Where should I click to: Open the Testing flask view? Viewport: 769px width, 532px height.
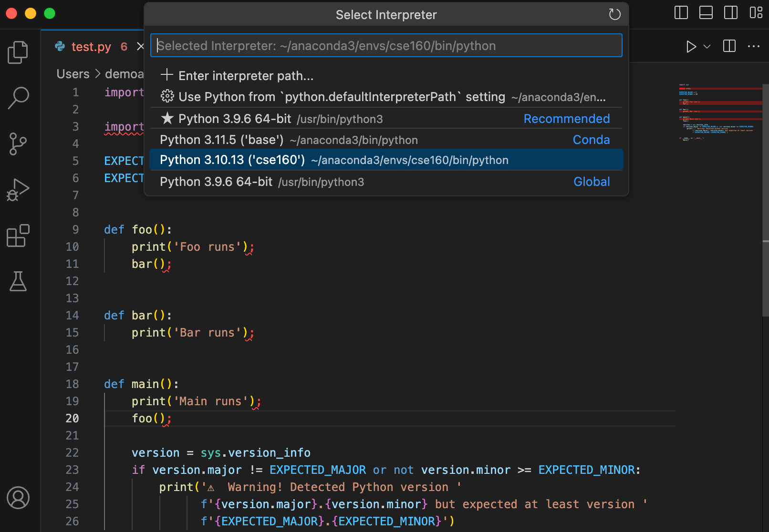tap(18, 281)
